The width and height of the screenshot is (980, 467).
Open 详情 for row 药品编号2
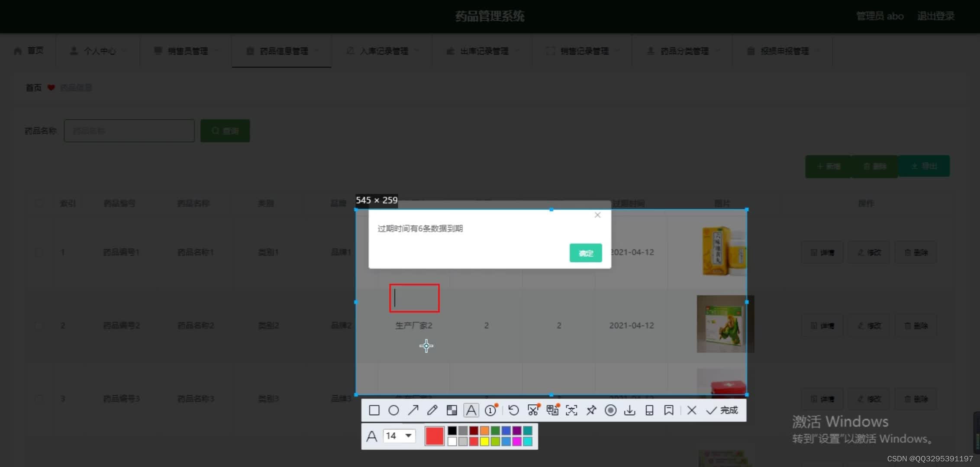[x=822, y=325]
